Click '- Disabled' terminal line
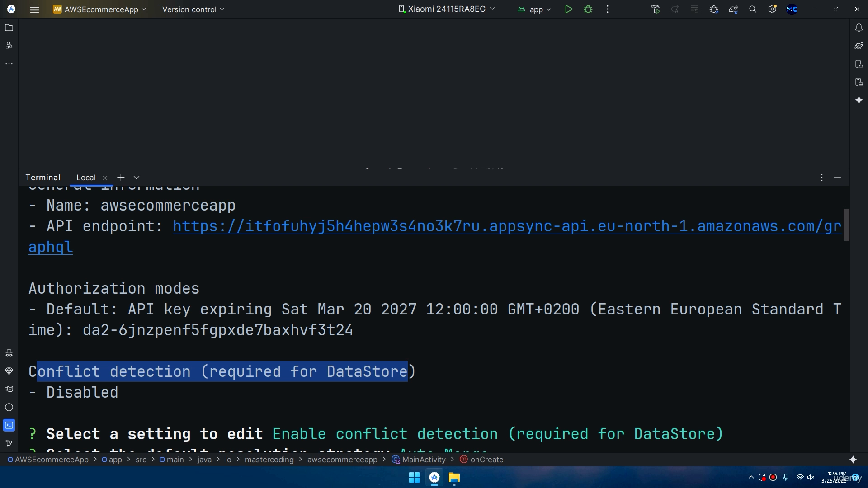Image resolution: width=868 pixels, height=488 pixels. pyautogui.click(x=73, y=392)
